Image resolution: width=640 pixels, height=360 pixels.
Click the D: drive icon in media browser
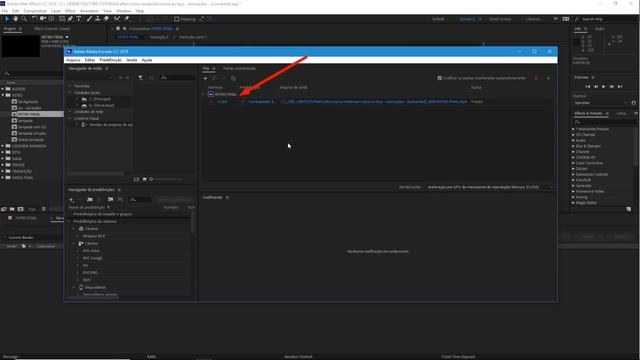point(84,105)
